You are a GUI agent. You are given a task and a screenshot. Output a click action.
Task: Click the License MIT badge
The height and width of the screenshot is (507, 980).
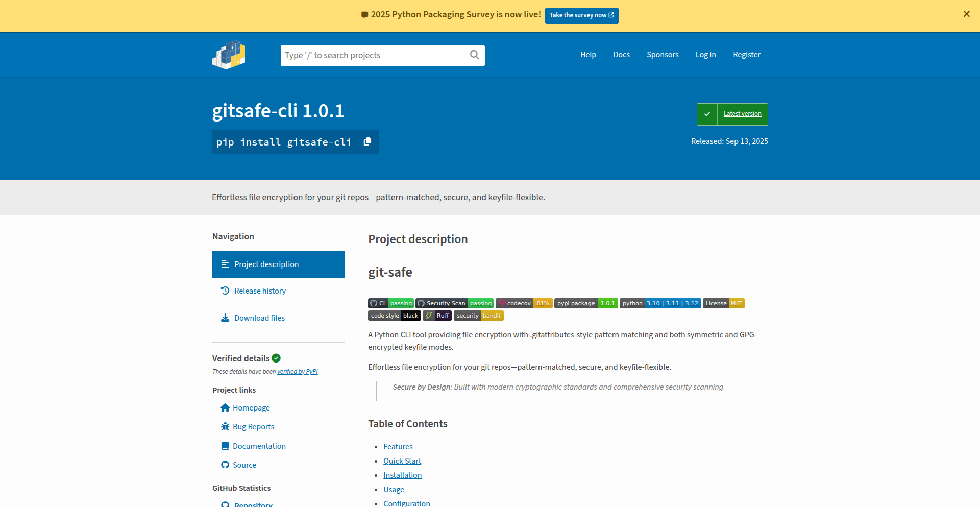(723, 303)
